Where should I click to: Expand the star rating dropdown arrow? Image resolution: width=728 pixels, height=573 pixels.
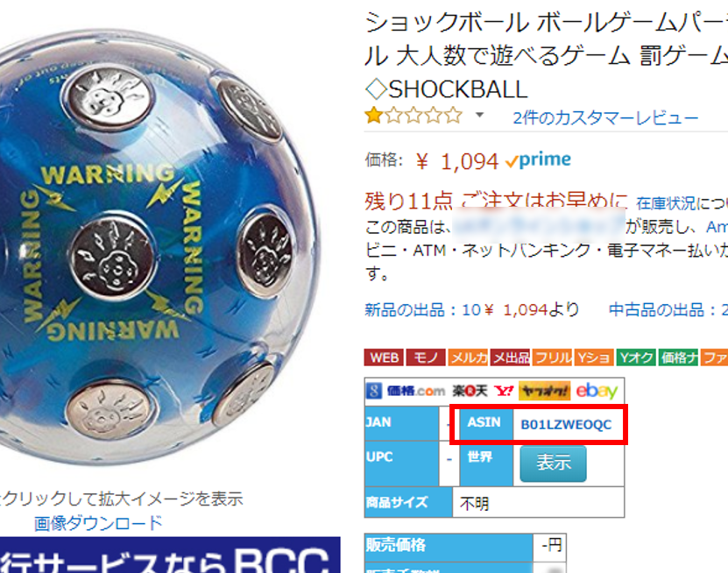(479, 115)
